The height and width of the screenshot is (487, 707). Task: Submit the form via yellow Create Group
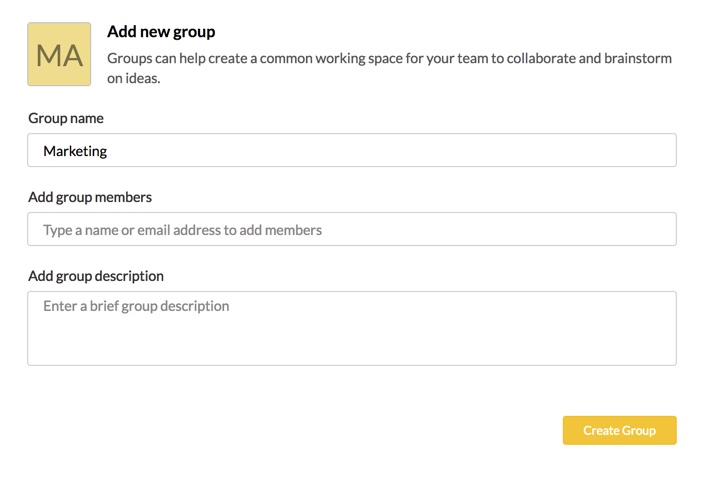(619, 430)
